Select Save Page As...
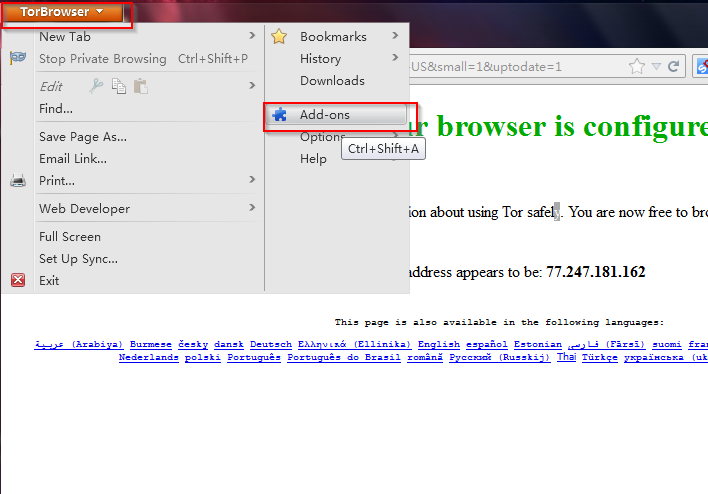This screenshot has height=494, width=708. point(83,137)
